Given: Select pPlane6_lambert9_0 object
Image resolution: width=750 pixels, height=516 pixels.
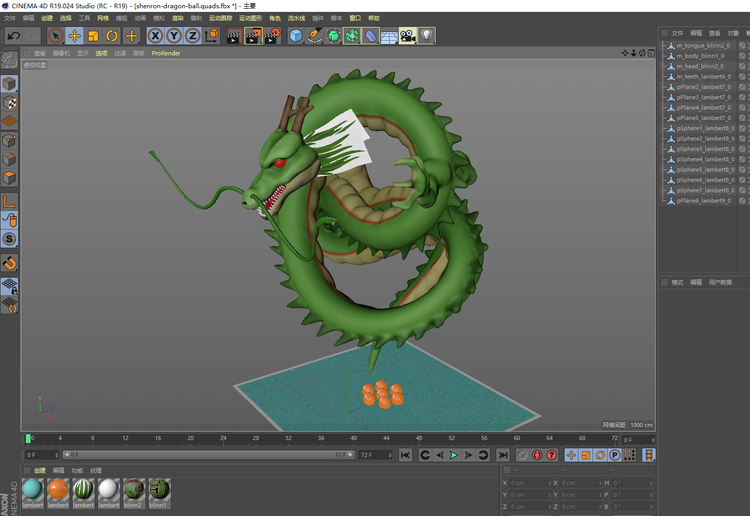Looking at the screenshot, I should point(704,201).
